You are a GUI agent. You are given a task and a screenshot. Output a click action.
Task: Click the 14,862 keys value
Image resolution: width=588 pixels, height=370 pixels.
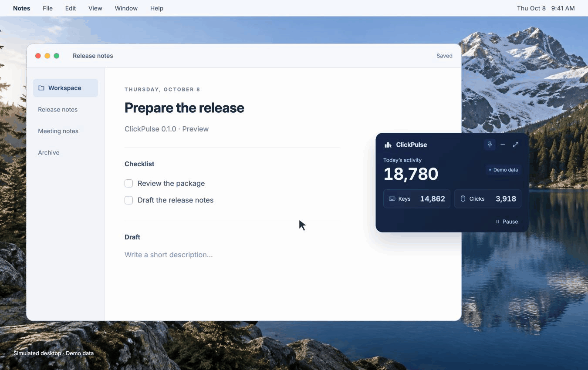[433, 199]
